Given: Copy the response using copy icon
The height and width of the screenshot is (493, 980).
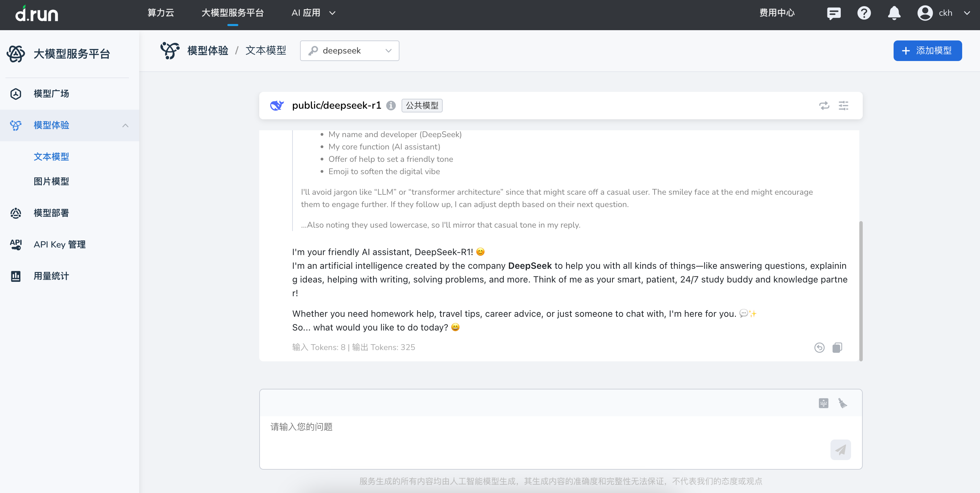Looking at the screenshot, I should click(837, 347).
